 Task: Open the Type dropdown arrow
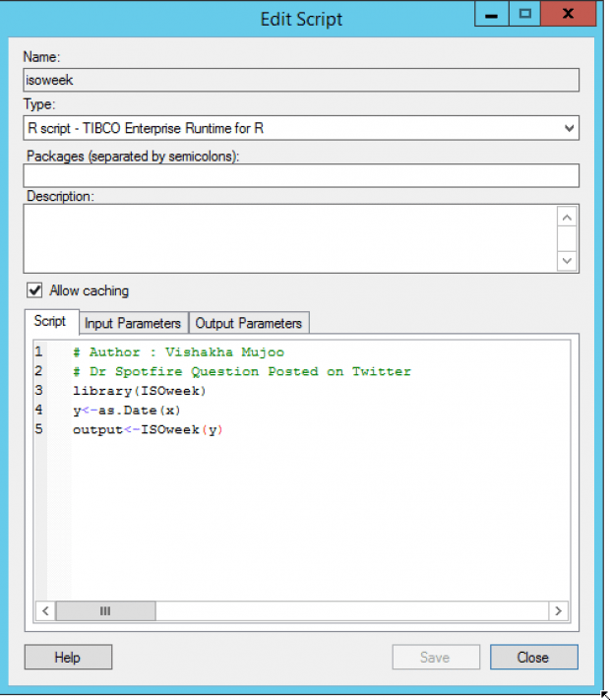569,129
